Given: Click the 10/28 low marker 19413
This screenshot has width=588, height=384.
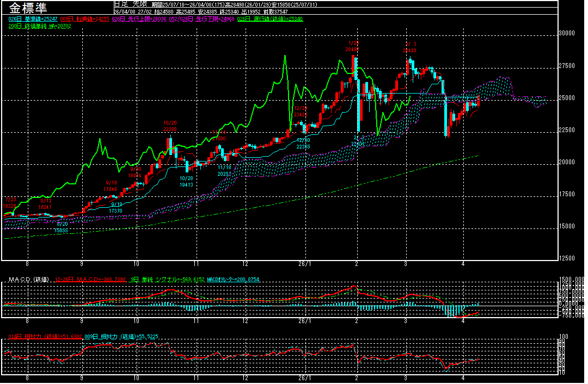Looking at the screenshot, I should pos(186,185).
